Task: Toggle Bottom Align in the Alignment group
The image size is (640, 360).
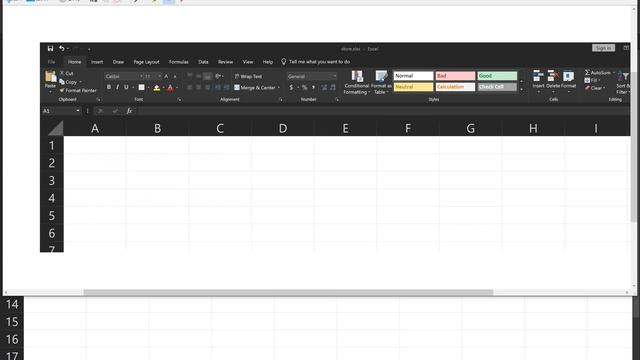Action: click(x=207, y=76)
